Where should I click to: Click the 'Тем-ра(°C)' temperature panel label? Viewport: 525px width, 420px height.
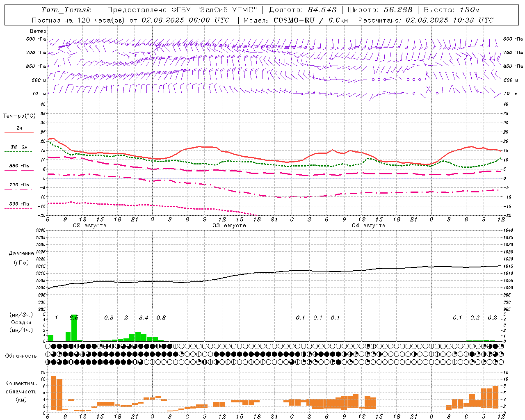click(x=19, y=116)
